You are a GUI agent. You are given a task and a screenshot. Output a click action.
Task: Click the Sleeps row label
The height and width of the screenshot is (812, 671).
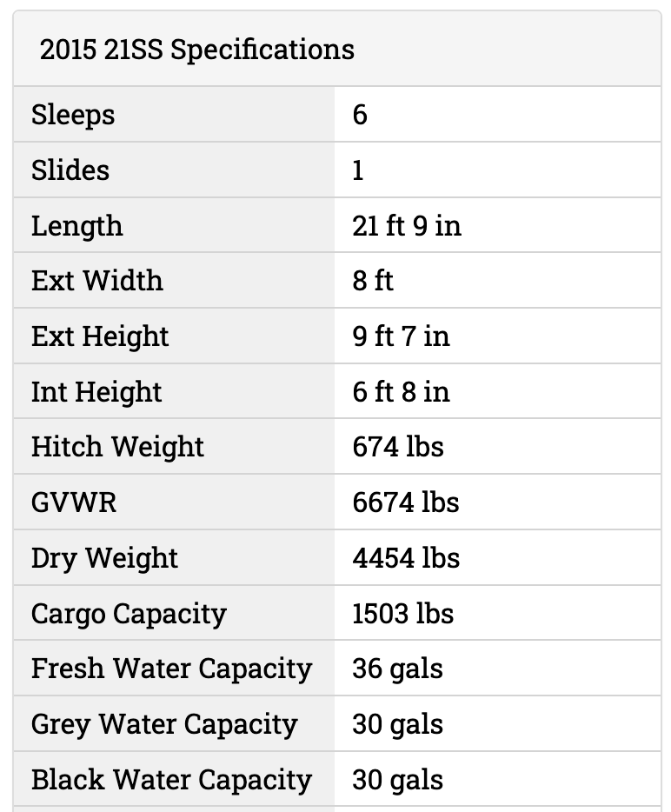[x=73, y=115]
